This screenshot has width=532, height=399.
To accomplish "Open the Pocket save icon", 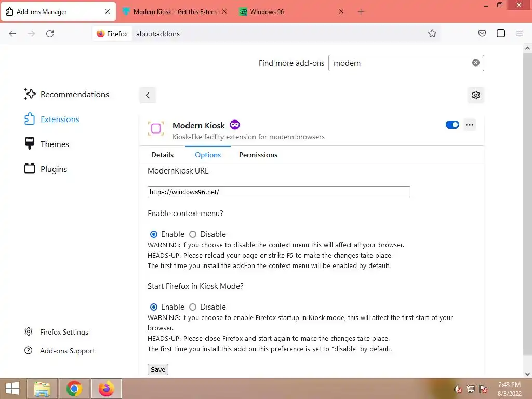I will pyautogui.click(x=482, y=33).
